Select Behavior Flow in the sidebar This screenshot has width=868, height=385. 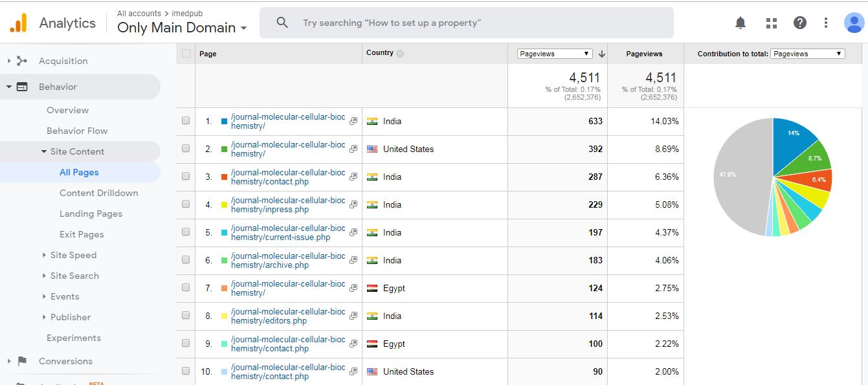pyautogui.click(x=77, y=131)
